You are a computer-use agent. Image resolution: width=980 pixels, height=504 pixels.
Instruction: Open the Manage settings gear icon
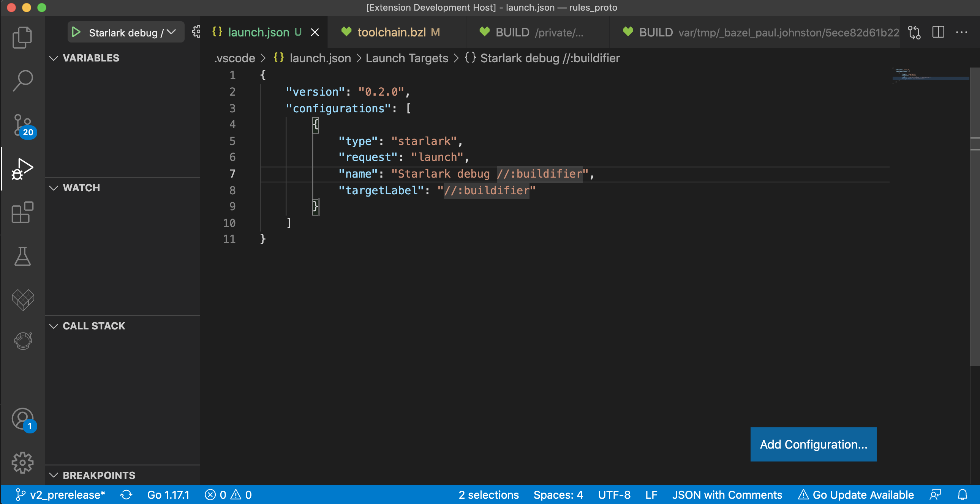tap(22, 462)
